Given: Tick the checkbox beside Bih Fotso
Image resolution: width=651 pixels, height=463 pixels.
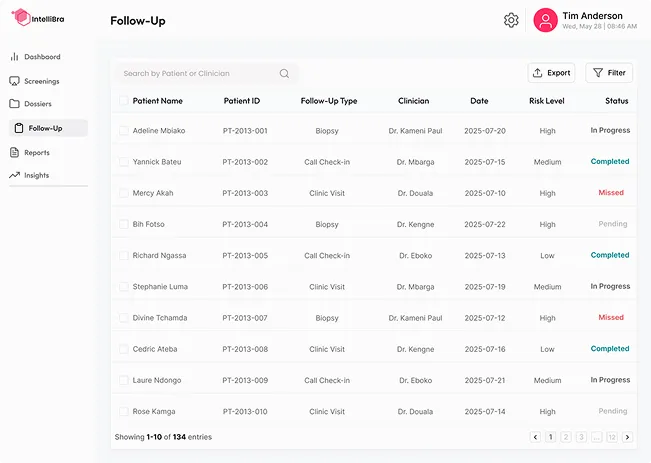Looking at the screenshot, I should tap(124, 224).
